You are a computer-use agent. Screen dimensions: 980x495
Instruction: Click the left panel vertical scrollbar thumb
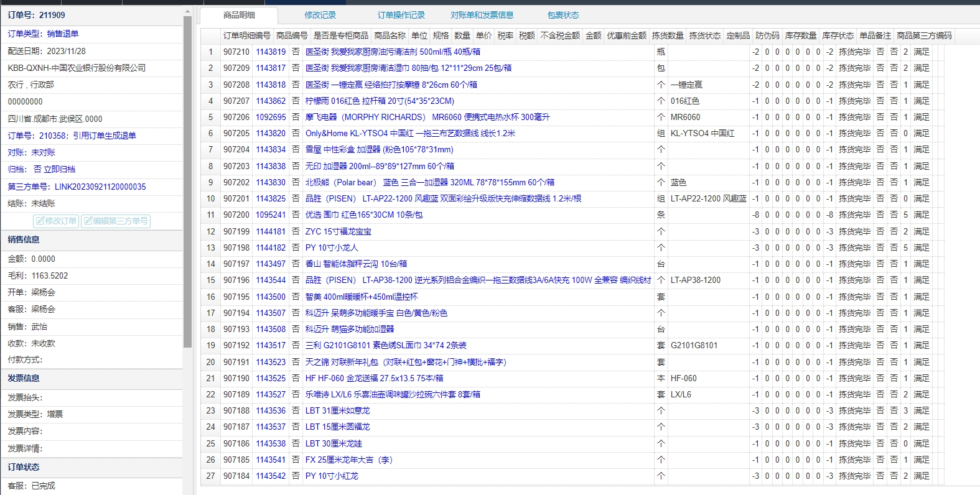pyautogui.click(x=188, y=182)
